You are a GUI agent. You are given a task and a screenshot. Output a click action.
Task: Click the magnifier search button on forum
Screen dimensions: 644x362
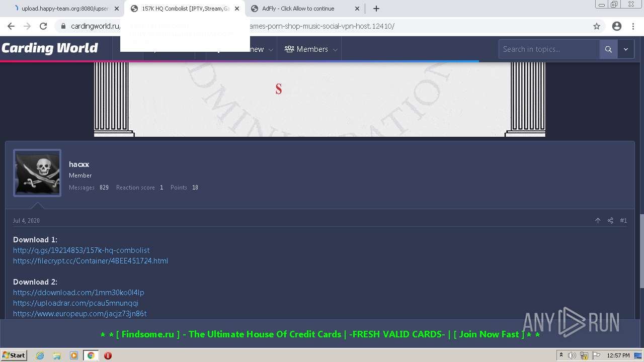[x=608, y=49]
